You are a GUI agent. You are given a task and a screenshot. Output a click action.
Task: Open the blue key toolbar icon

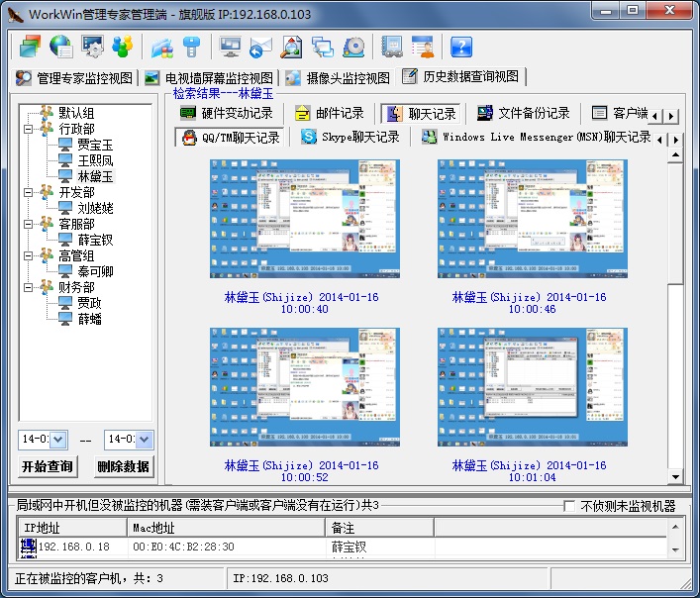[x=191, y=47]
